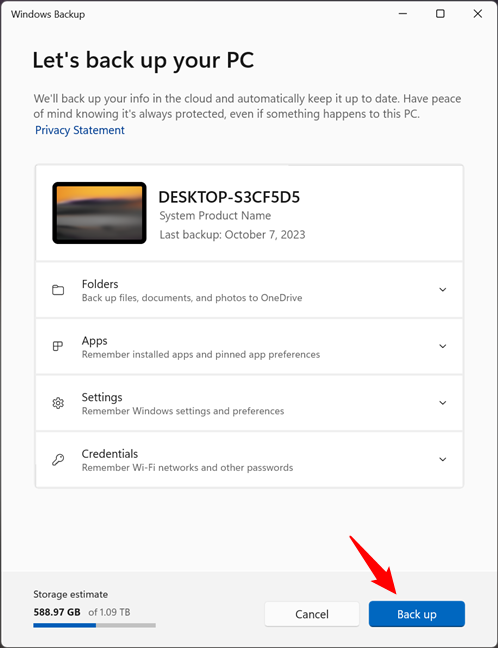498x648 pixels.
Task: Expand the Credentials section chevron
Action: [443, 460]
